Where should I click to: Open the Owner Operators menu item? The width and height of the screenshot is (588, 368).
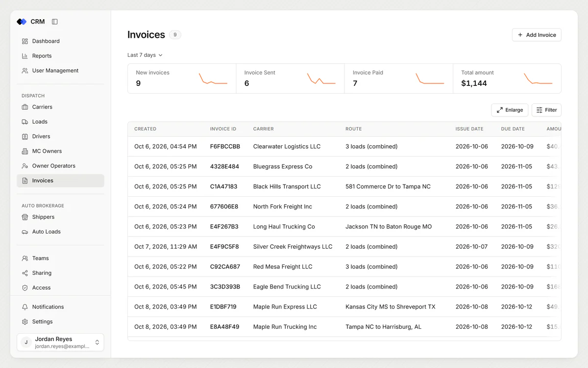[x=60, y=166]
